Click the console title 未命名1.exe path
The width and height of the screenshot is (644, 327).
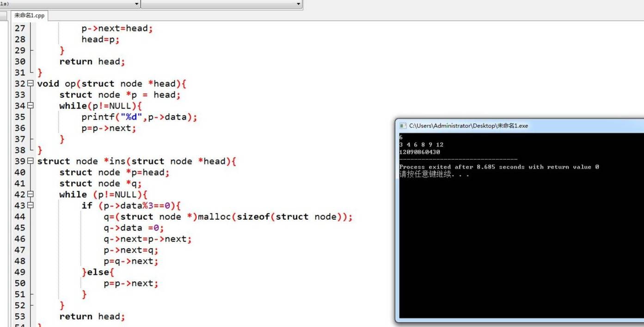pyautogui.click(x=468, y=126)
